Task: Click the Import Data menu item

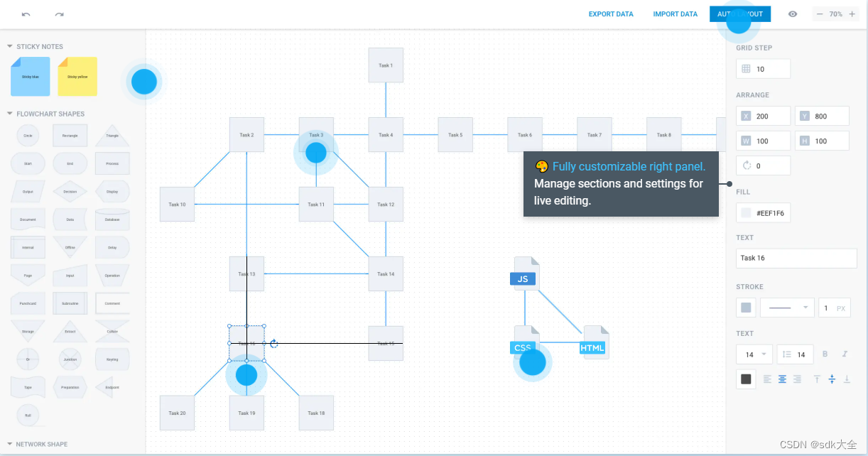Action: (x=675, y=13)
